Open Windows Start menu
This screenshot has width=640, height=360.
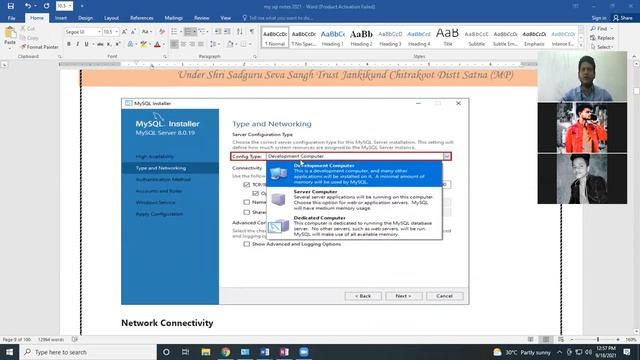(9, 352)
